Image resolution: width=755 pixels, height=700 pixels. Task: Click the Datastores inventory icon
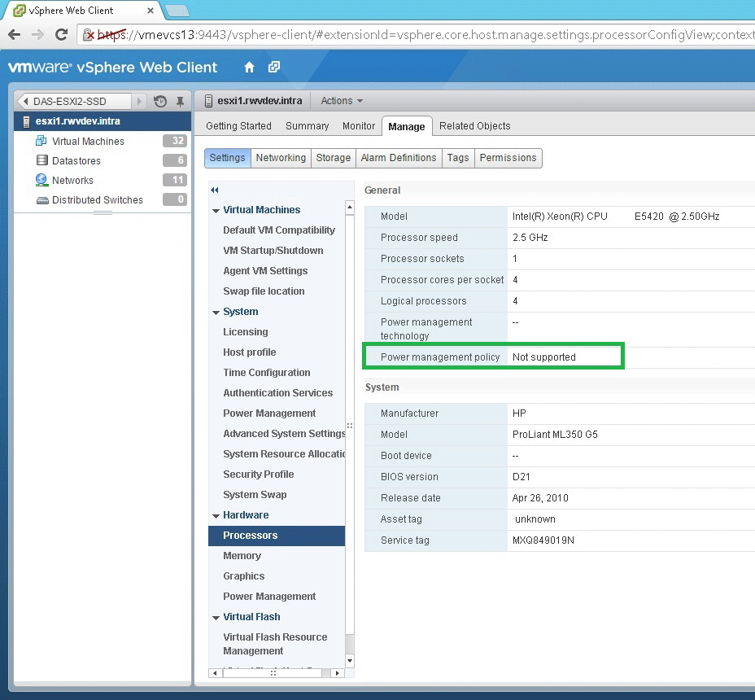41,160
